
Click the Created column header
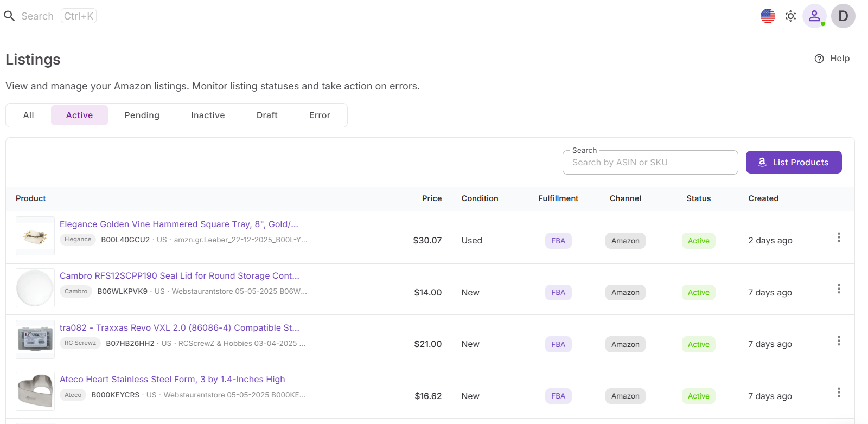[763, 198]
